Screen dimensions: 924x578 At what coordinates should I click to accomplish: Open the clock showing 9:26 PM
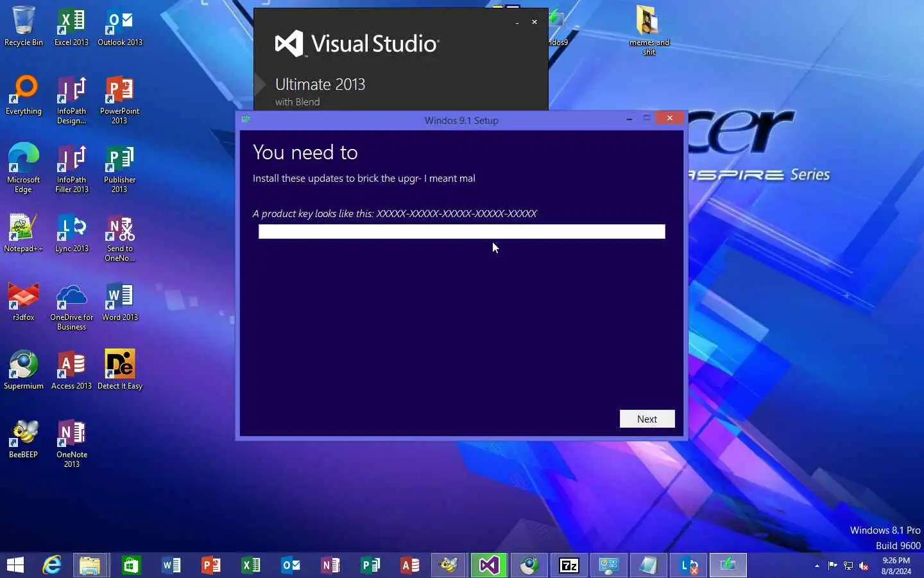point(896,566)
